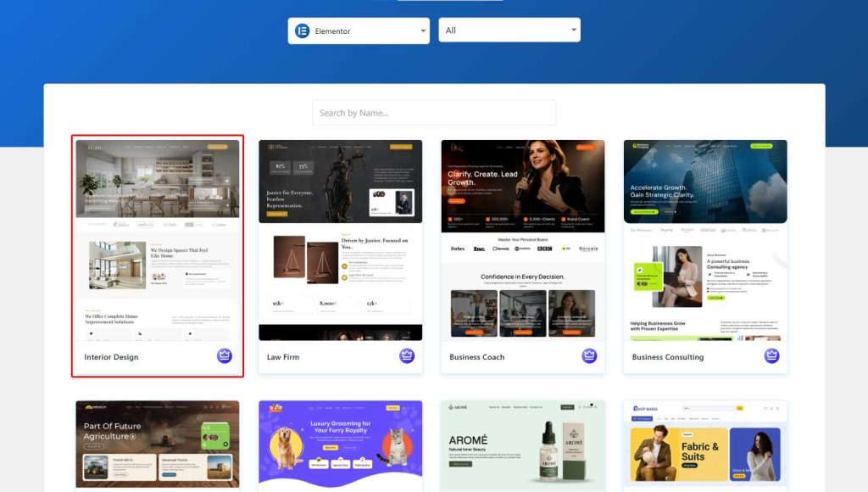Select the AROMÉ beauty template thumbnail
868x492 pixels.
click(x=522, y=444)
